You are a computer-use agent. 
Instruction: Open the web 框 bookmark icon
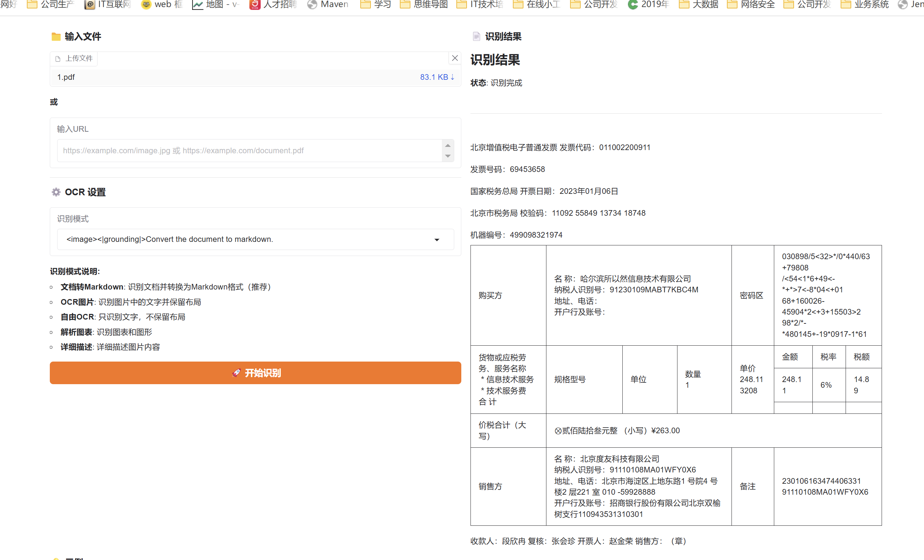(146, 5)
